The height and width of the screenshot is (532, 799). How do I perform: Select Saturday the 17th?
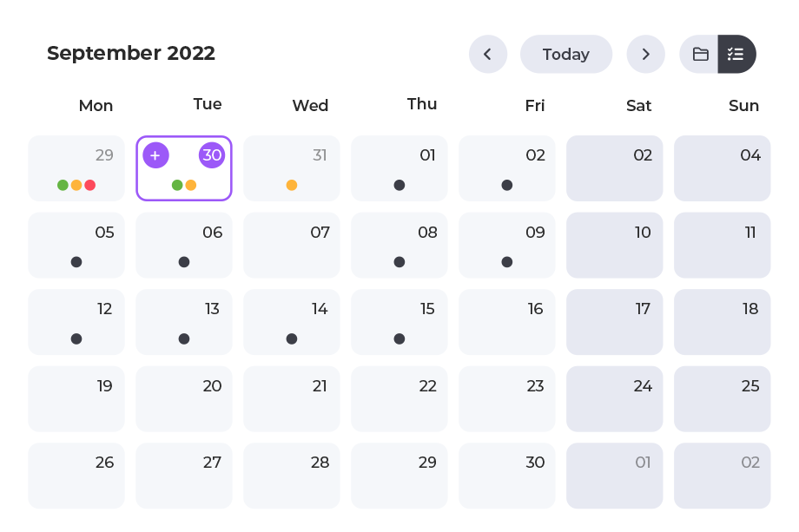(x=615, y=322)
